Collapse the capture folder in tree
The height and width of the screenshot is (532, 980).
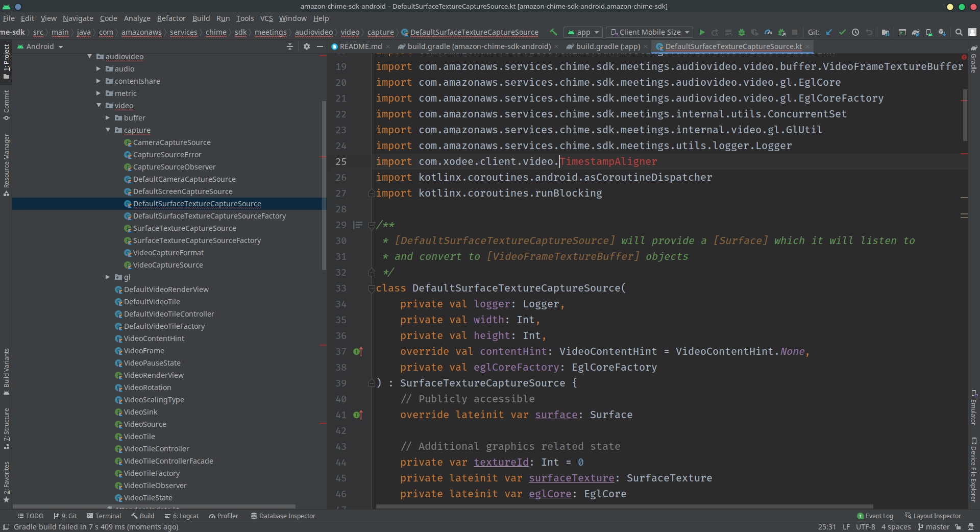108,130
